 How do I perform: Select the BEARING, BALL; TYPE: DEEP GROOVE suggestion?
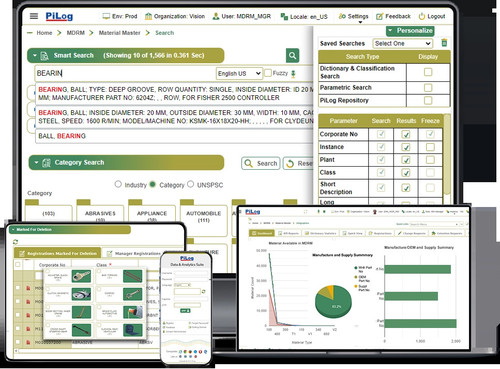click(175, 94)
